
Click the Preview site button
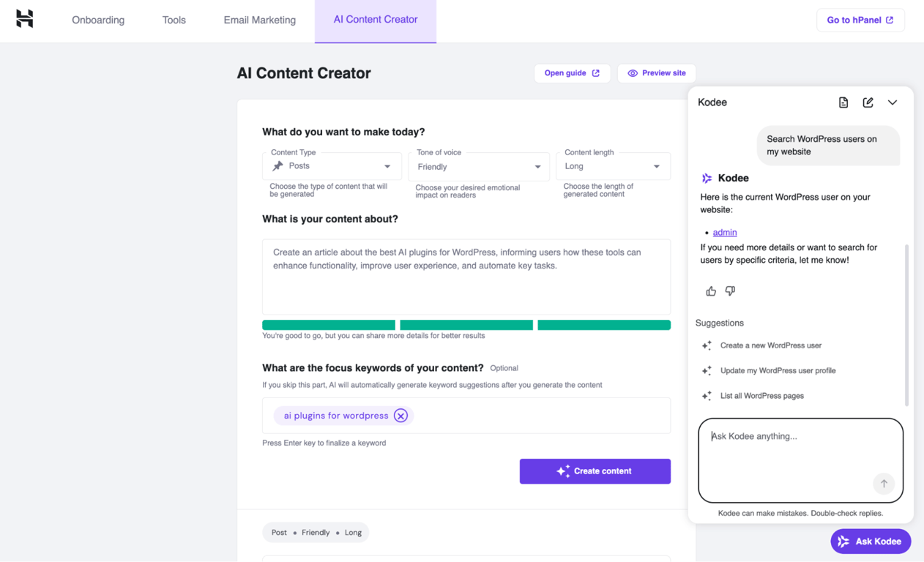pos(656,73)
